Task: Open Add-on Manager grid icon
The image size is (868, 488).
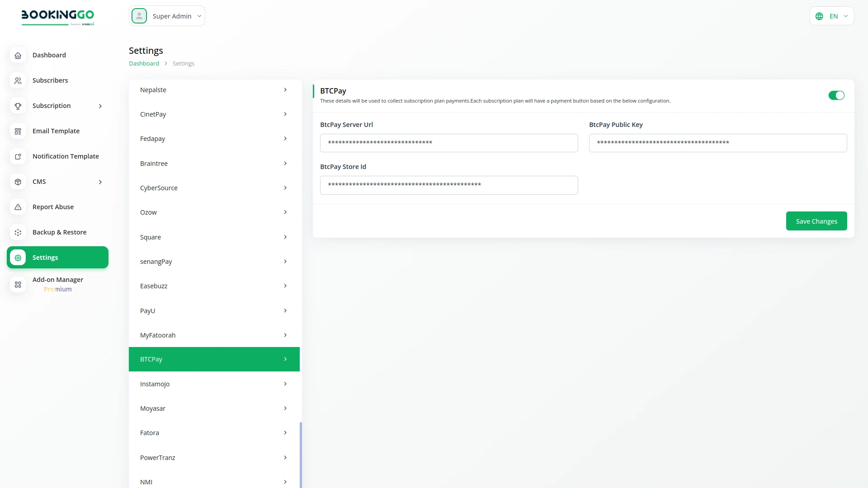Action: pyautogui.click(x=18, y=285)
